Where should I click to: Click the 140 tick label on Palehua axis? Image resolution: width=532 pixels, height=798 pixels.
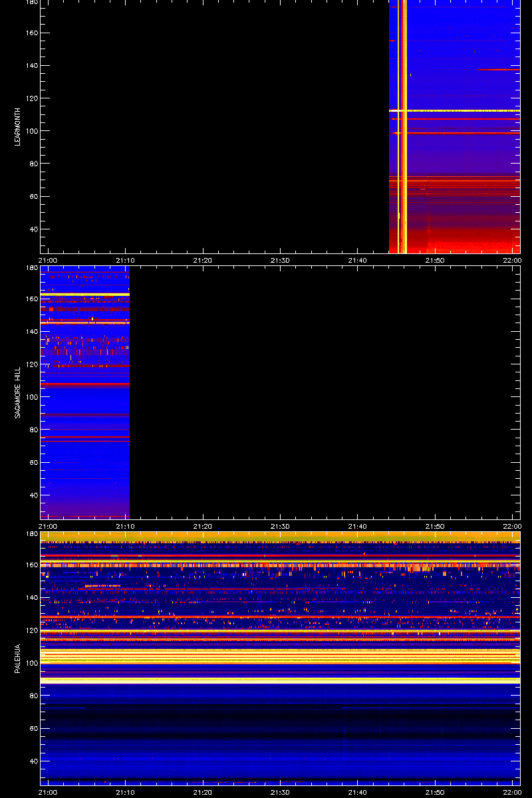pos(31,598)
